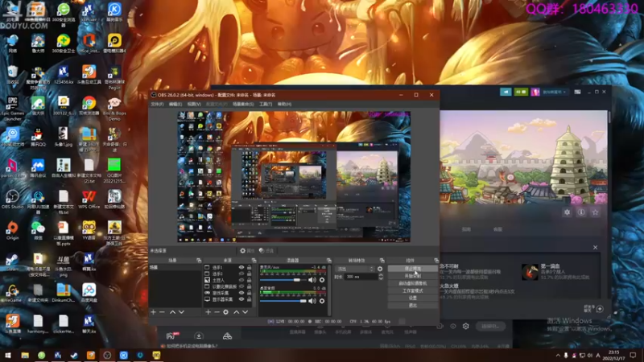Open WPS Office desktop shortcut
Viewport: 644px width, 362px height.
(89, 200)
